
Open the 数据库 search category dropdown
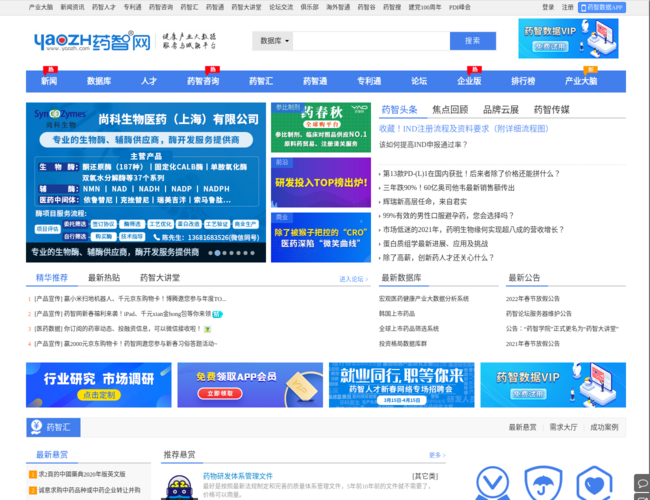pos(273,41)
